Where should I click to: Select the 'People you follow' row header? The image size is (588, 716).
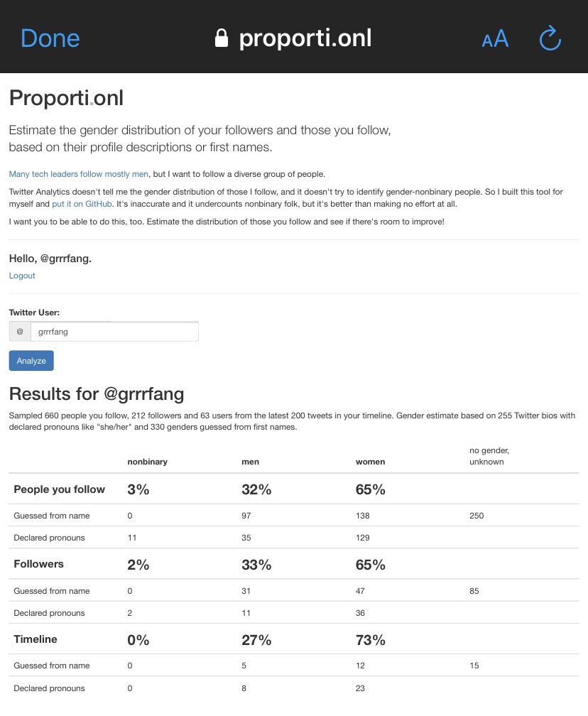pyautogui.click(x=60, y=489)
